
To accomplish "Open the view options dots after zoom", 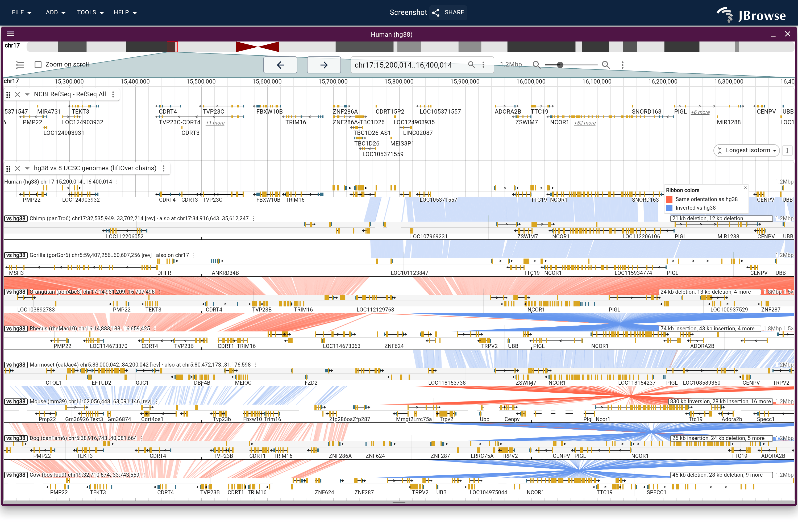I will (622, 65).
